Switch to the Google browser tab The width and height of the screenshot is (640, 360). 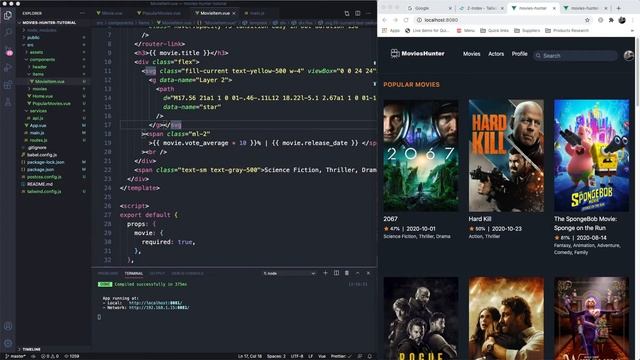[x=429, y=8]
